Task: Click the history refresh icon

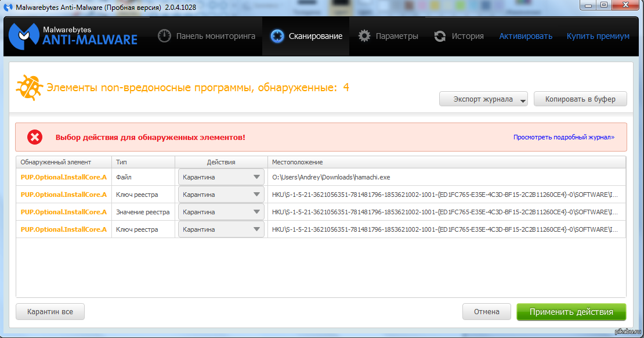Action: [440, 36]
